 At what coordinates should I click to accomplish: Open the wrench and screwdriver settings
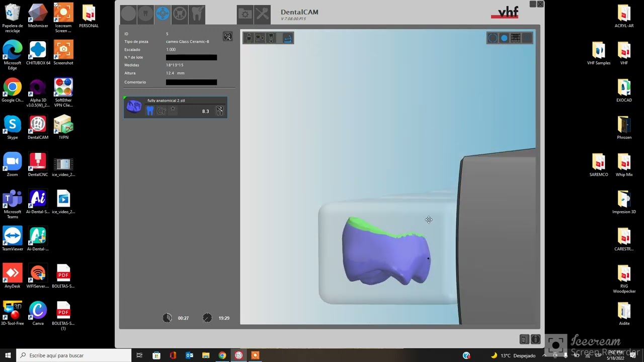tap(262, 14)
